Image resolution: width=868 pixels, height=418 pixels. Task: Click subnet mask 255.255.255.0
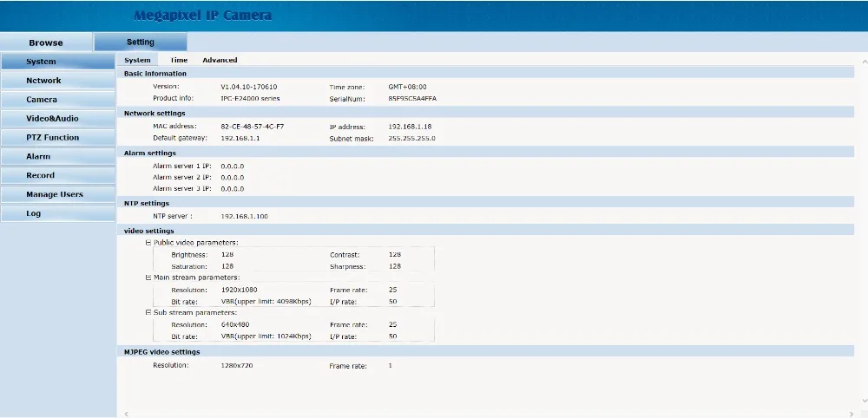click(x=411, y=138)
